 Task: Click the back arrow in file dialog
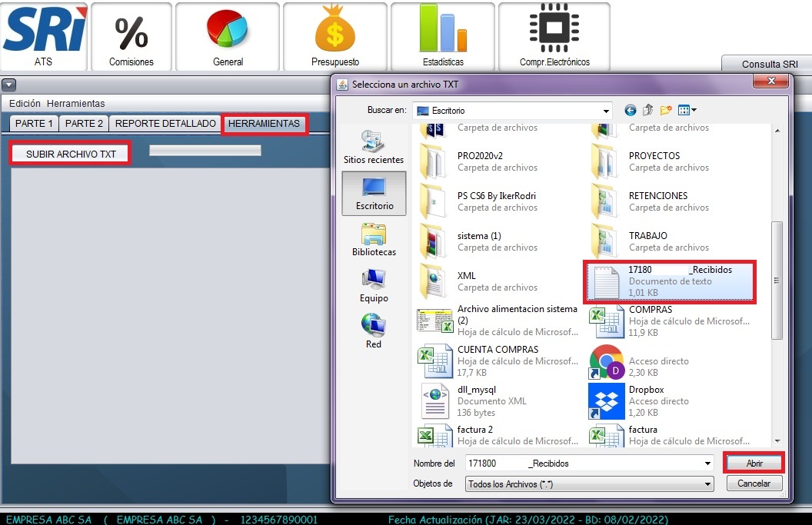[631, 111]
